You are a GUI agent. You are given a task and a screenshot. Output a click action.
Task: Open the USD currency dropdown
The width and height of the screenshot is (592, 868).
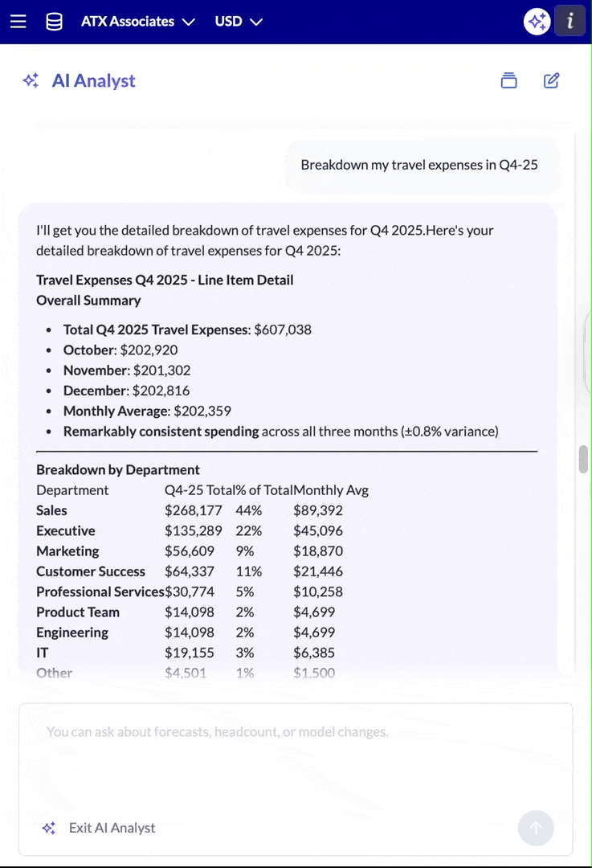click(239, 22)
